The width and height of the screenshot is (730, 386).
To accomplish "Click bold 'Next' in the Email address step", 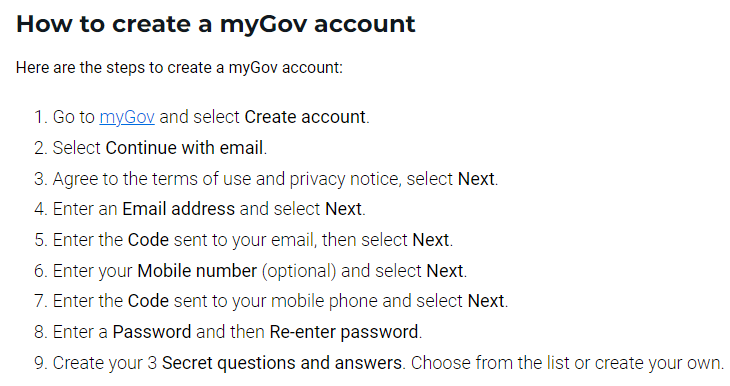I will point(343,209).
